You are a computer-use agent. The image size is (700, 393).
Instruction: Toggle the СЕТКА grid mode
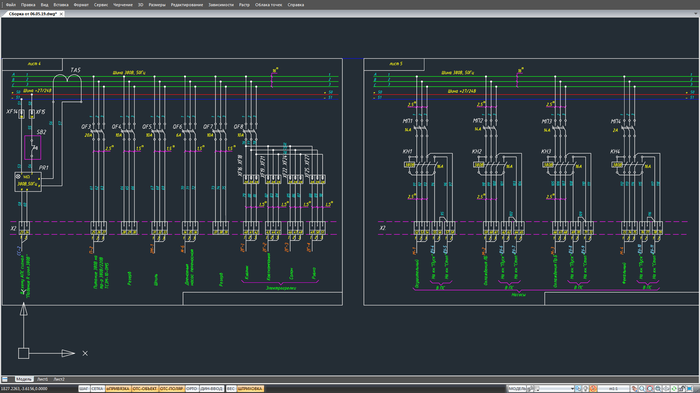pyautogui.click(x=98, y=389)
